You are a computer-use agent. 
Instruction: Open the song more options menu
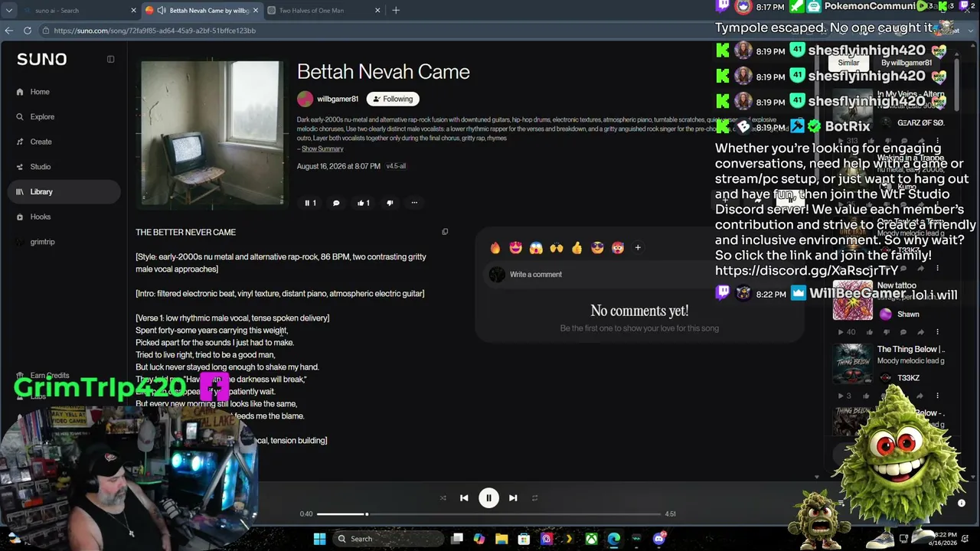tap(414, 203)
